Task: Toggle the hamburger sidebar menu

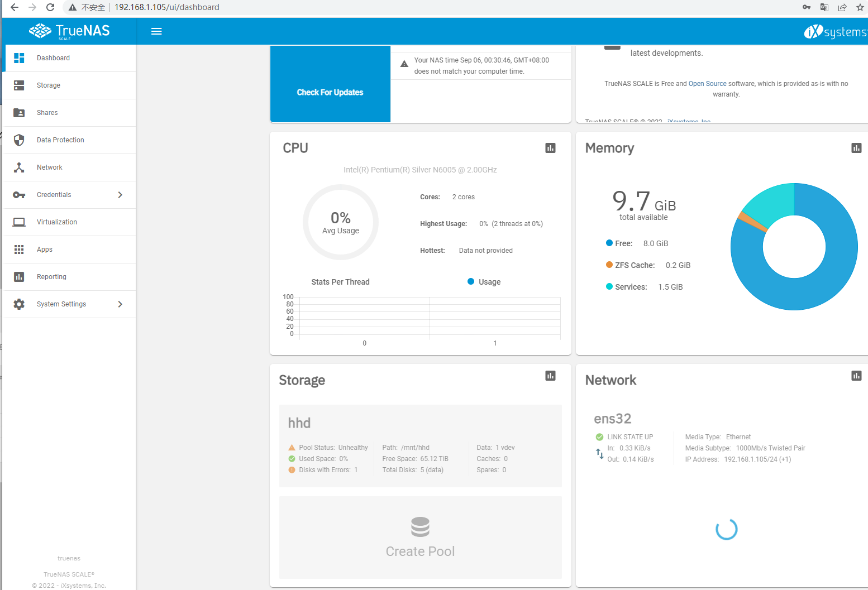Action: click(156, 31)
